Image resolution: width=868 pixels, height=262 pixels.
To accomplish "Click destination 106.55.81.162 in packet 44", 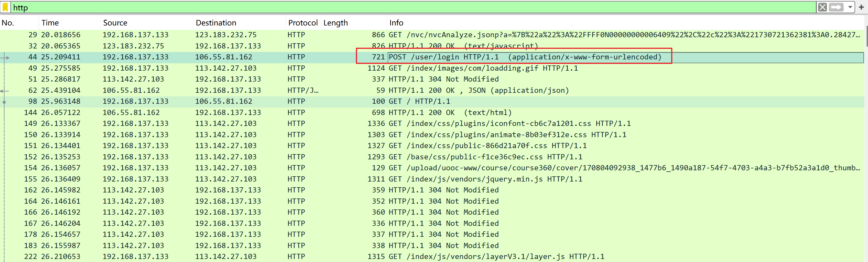I will (224, 57).
